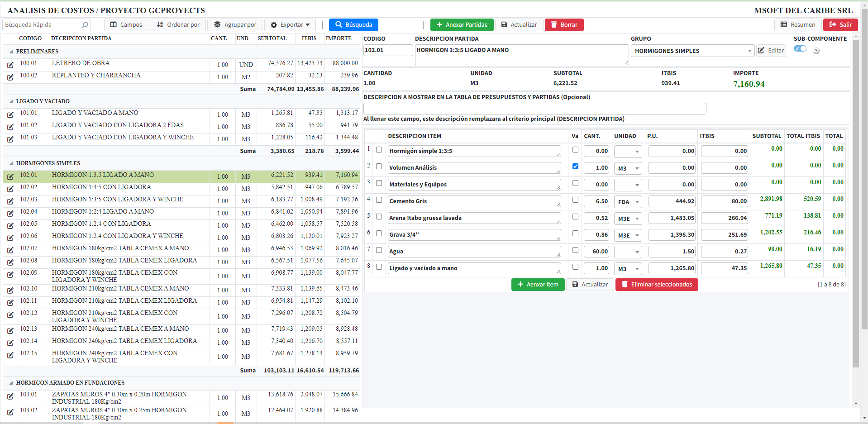
Task: Click the help question mark icon
Action: 816,51
